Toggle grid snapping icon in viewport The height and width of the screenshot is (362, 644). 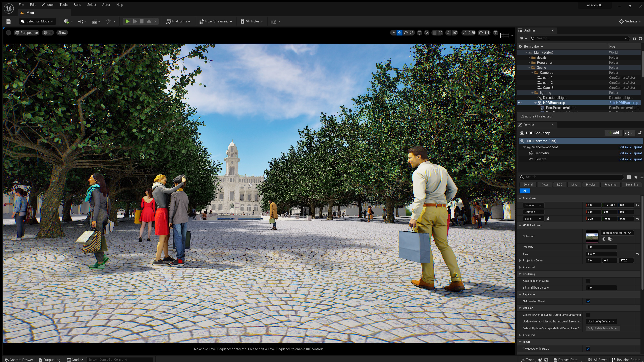[435, 33]
